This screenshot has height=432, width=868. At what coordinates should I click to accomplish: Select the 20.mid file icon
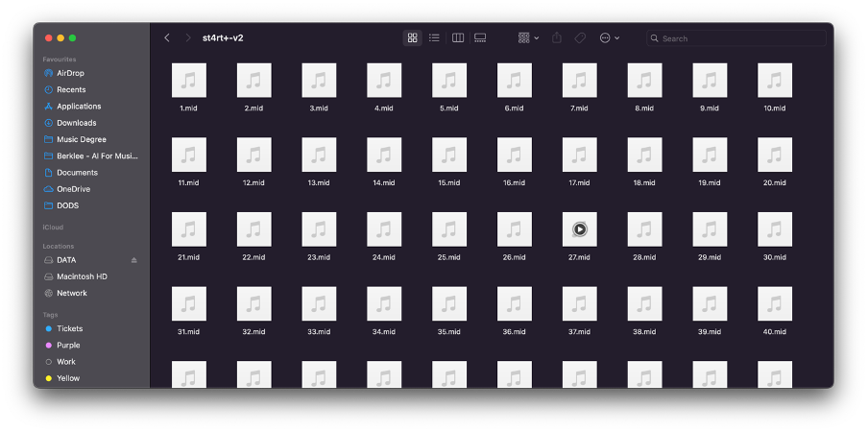coord(775,155)
